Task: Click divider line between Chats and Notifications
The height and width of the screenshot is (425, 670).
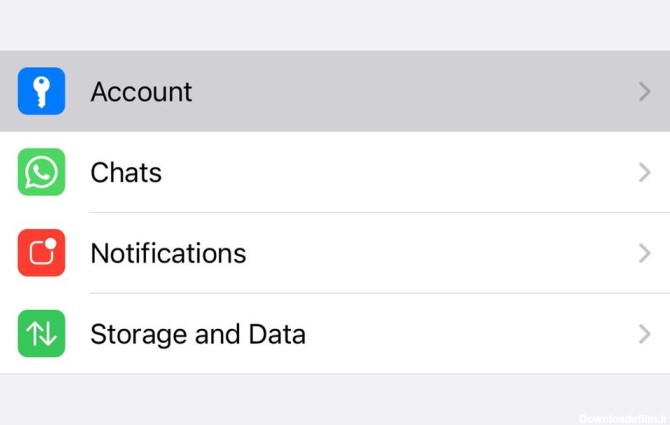Action: [x=378, y=212]
